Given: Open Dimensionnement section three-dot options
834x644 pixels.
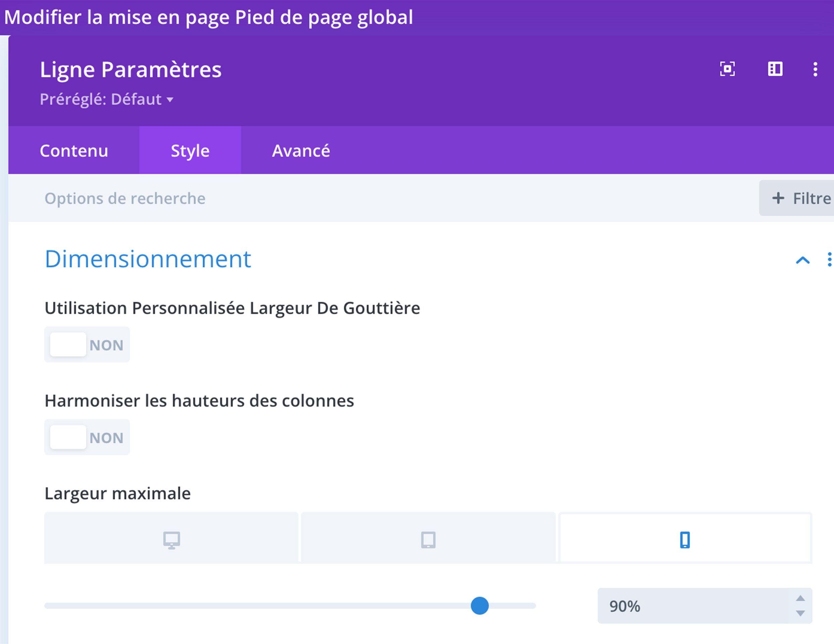Looking at the screenshot, I should click(x=829, y=259).
